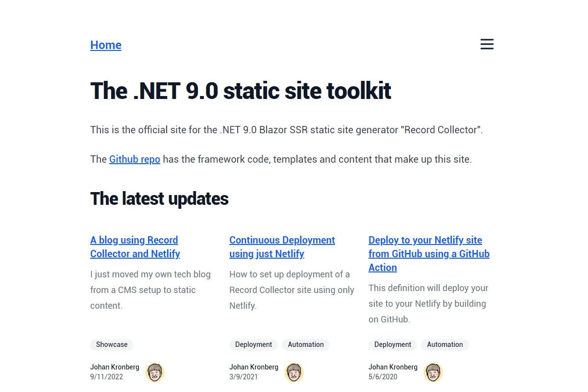Image resolution: width=588 pixels, height=392 pixels.
Task: Click author avatar next to 5/6/2020 post
Action: coord(433,372)
